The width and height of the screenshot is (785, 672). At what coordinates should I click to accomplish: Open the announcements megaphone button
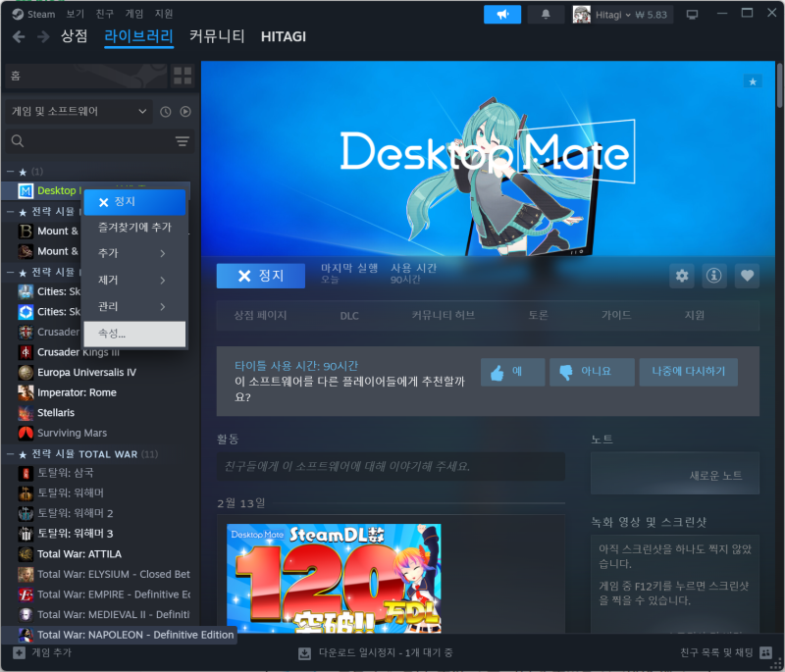(502, 14)
